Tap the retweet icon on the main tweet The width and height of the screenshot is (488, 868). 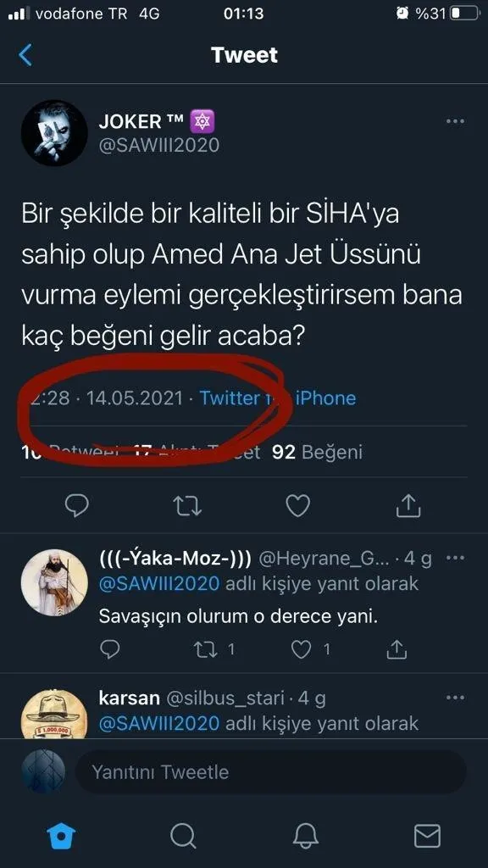tap(186, 505)
